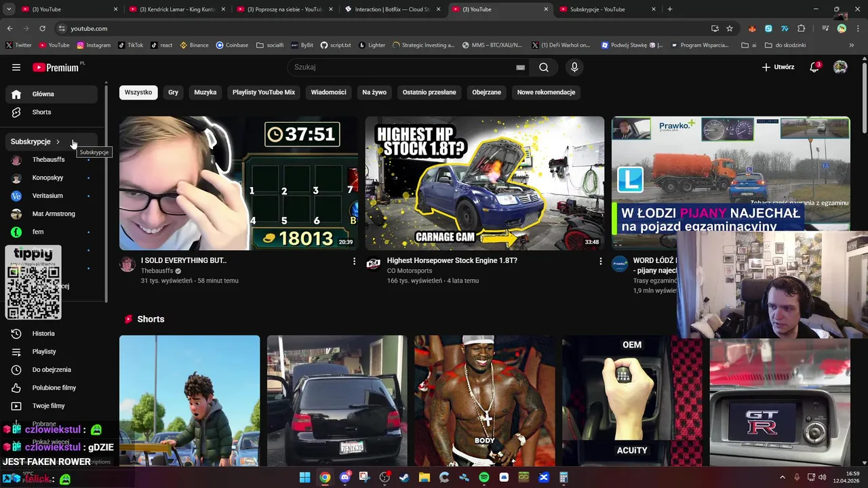Screen dimensions: 868x488
Task: Open File Explorer from taskbar
Action: (x=425, y=477)
